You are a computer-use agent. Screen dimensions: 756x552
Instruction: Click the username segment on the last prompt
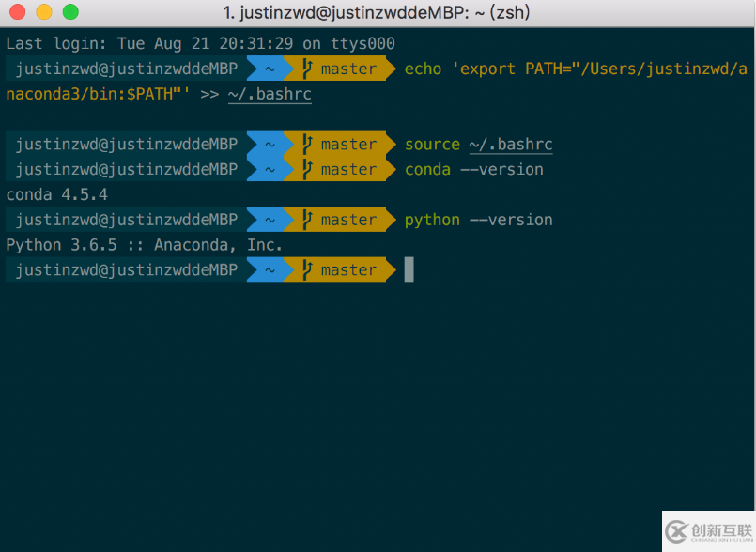click(x=127, y=270)
